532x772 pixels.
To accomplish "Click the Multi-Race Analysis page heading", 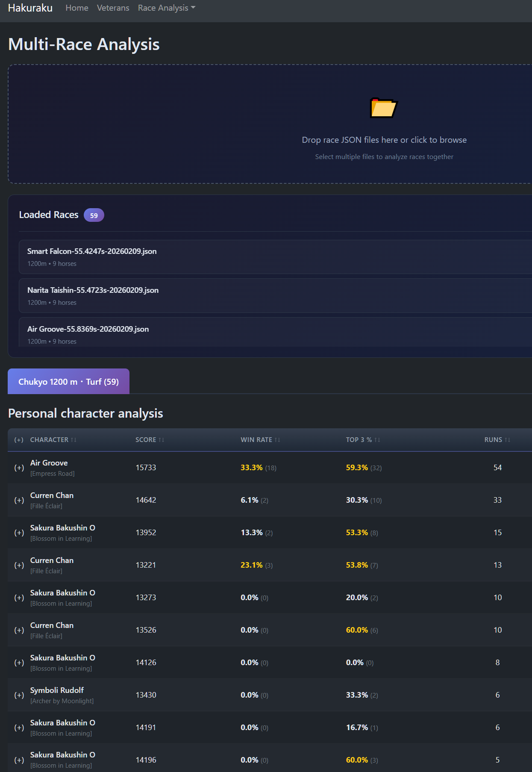I will (84, 44).
